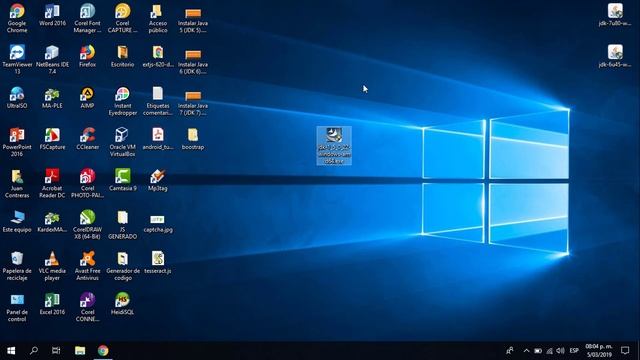Click the AIMP player shortcut
Screen dimensions: 640x360
coord(87,98)
